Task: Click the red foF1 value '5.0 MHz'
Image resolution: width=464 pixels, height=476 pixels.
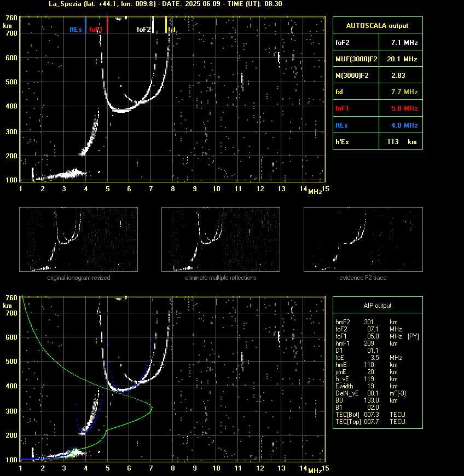Action: click(404, 108)
